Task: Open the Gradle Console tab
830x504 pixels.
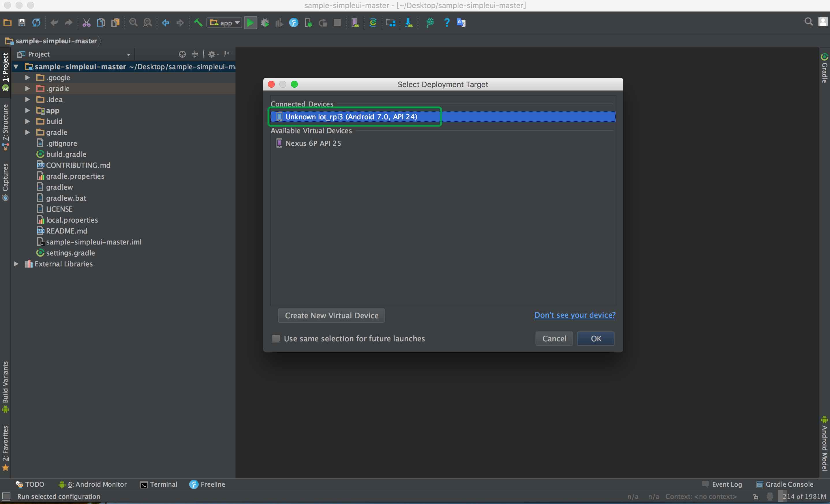Action: [785, 484]
